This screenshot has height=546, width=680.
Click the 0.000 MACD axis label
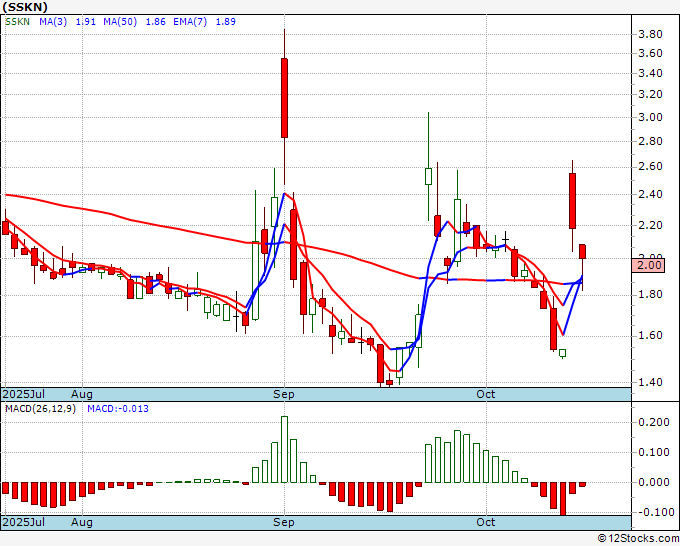654,482
